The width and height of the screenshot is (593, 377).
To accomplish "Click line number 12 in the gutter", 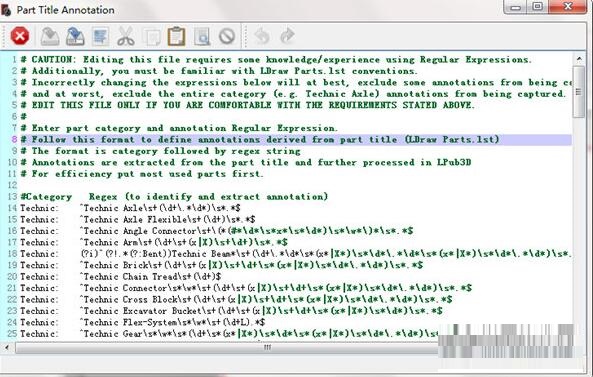I will point(12,185).
